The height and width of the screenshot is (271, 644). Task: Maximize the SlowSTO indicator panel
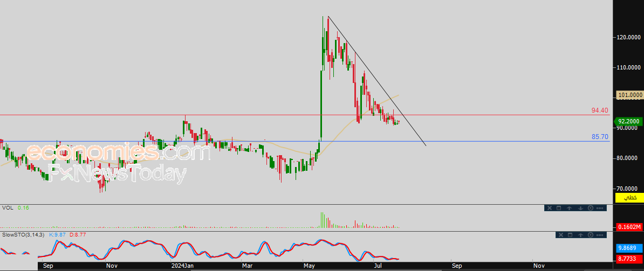(570, 235)
